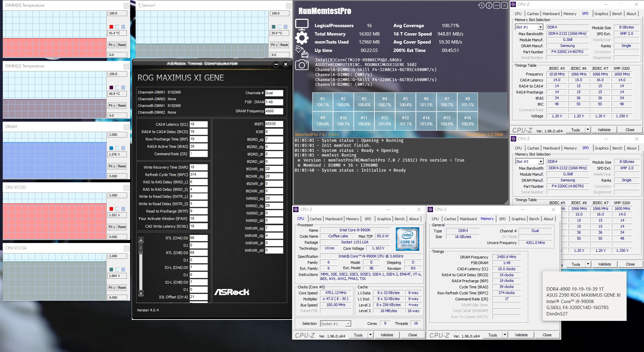Click Close button in CPU-Z Memory window
Viewport: 644px width, 352px height.
click(547, 335)
